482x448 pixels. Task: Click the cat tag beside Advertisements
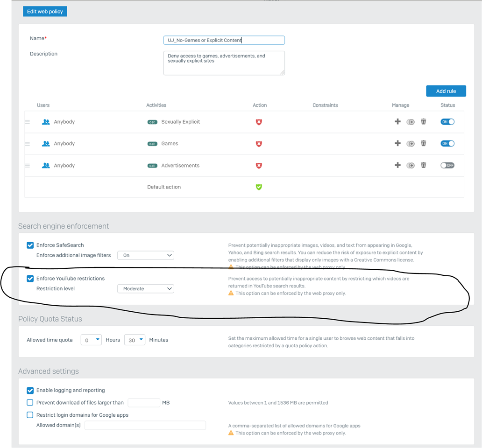click(152, 166)
